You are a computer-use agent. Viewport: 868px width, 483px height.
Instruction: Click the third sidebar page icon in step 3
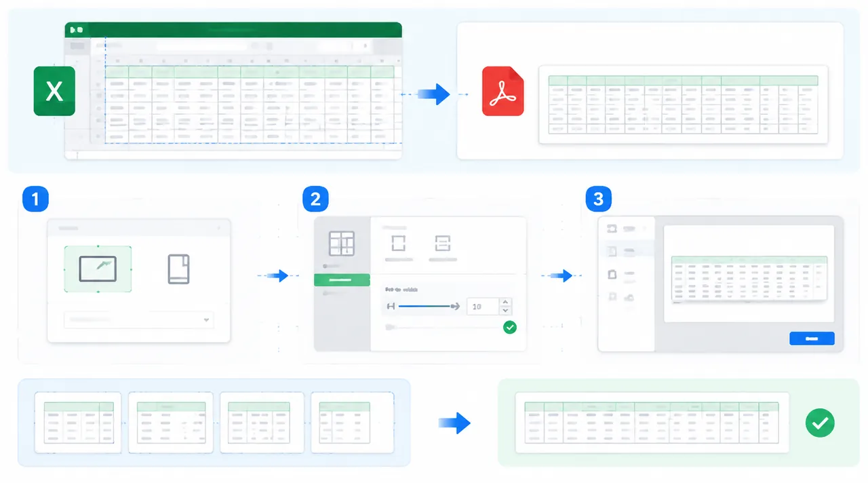click(612, 275)
